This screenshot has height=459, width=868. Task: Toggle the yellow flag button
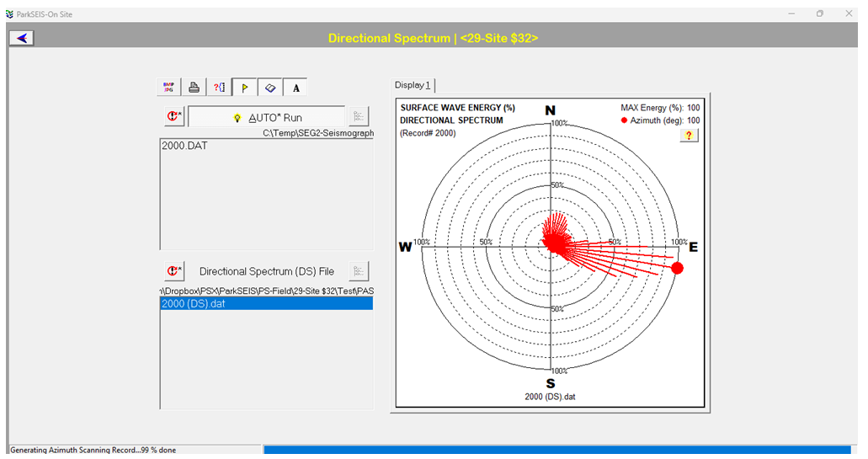click(244, 88)
